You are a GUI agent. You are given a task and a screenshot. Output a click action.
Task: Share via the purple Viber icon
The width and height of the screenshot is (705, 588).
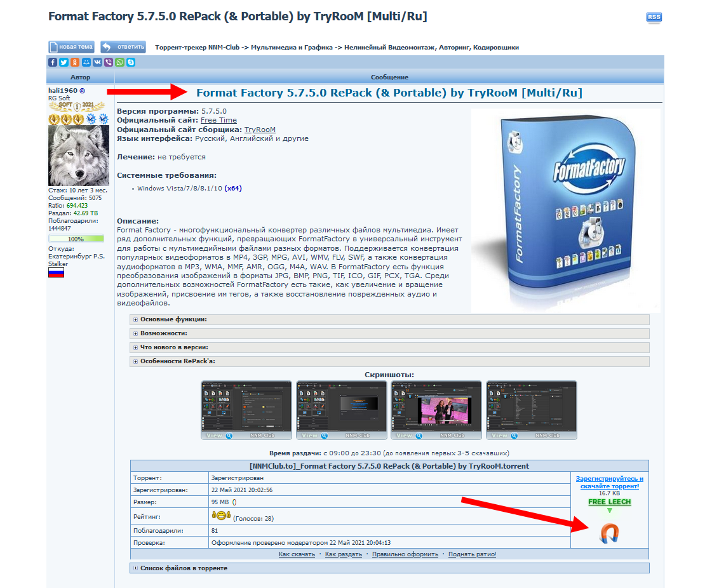(109, 62)
